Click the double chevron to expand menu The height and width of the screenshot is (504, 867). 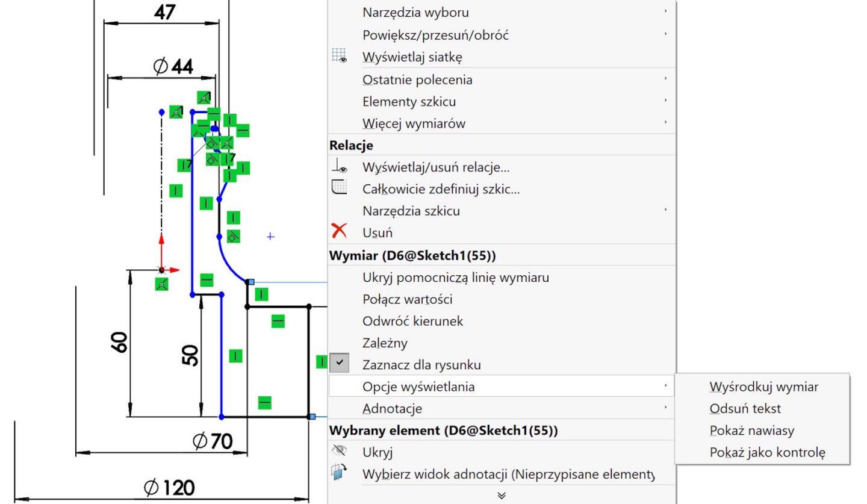click(502, 496)
